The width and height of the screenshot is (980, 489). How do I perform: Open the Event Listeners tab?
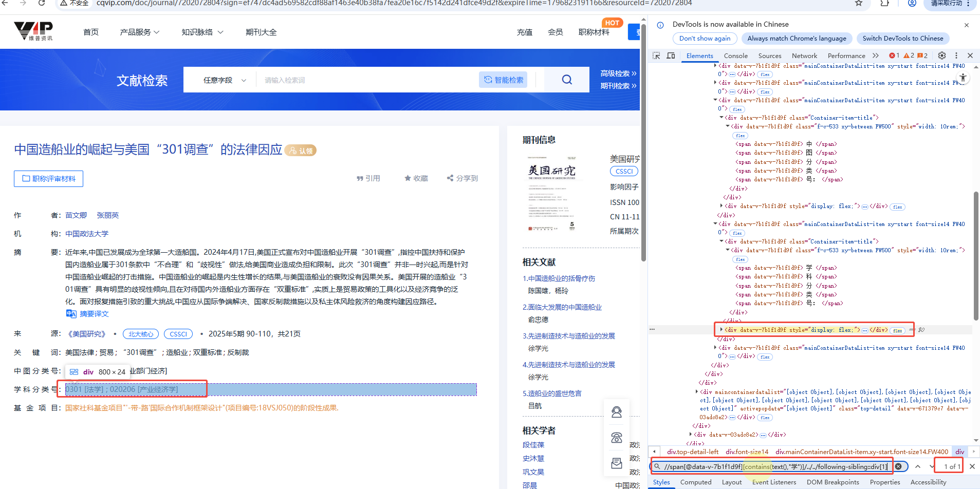point(774,482)
